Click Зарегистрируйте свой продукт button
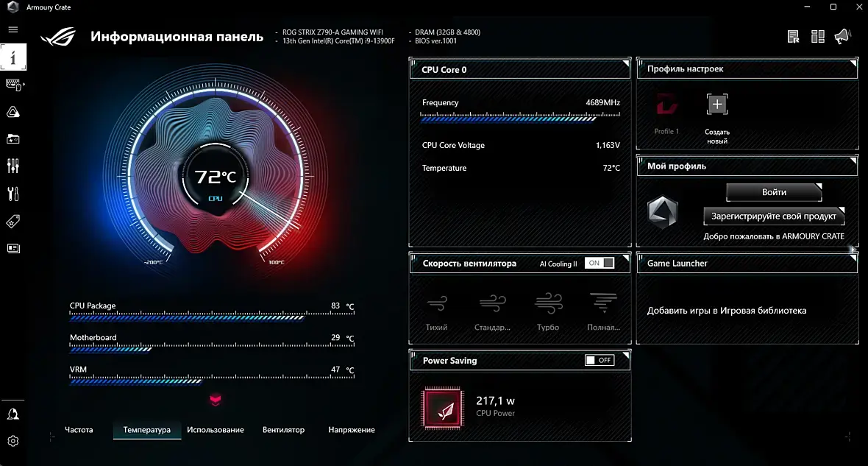Viewport: 868px width, 466px height. [x=774, y=216]
